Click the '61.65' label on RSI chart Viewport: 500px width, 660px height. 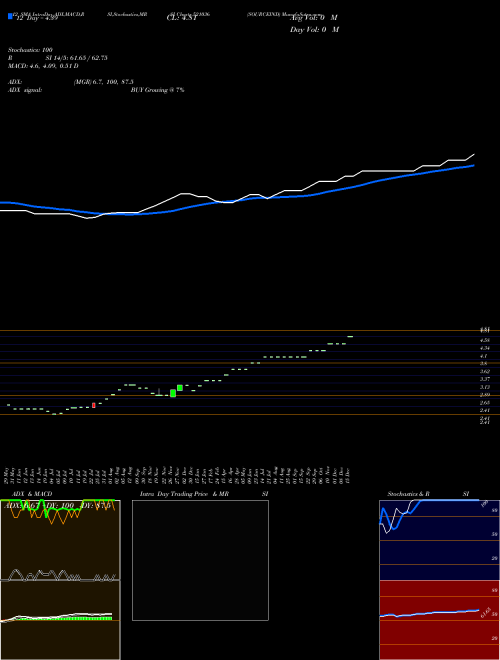(486, 612)
